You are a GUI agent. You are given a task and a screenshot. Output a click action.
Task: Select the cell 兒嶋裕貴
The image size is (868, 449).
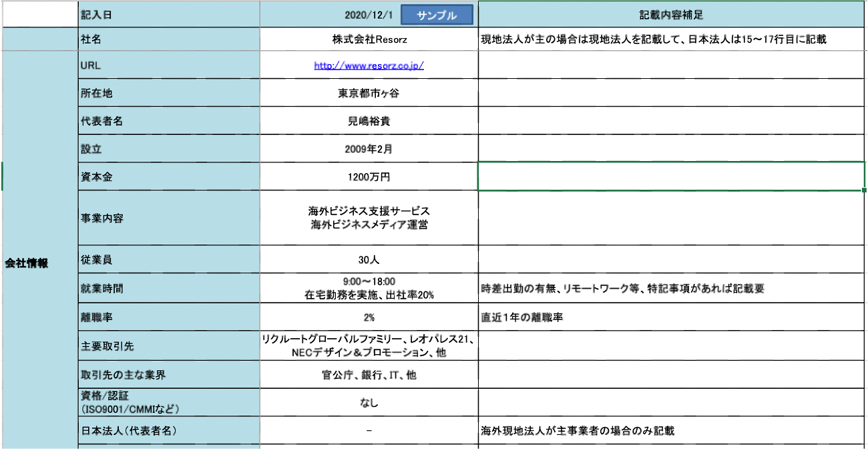[x=369, y=122]
